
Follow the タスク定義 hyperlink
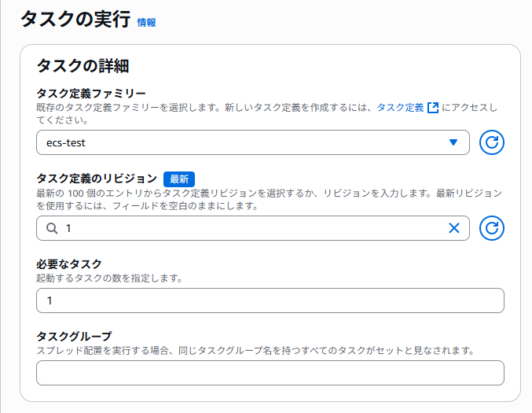tap(400, 108)
